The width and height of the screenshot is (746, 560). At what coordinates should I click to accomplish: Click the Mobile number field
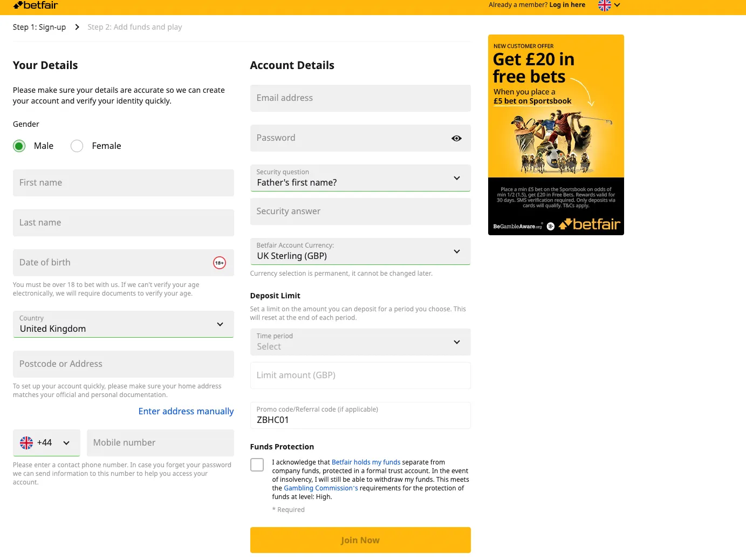pyautogui.click(x=160, y=443)
